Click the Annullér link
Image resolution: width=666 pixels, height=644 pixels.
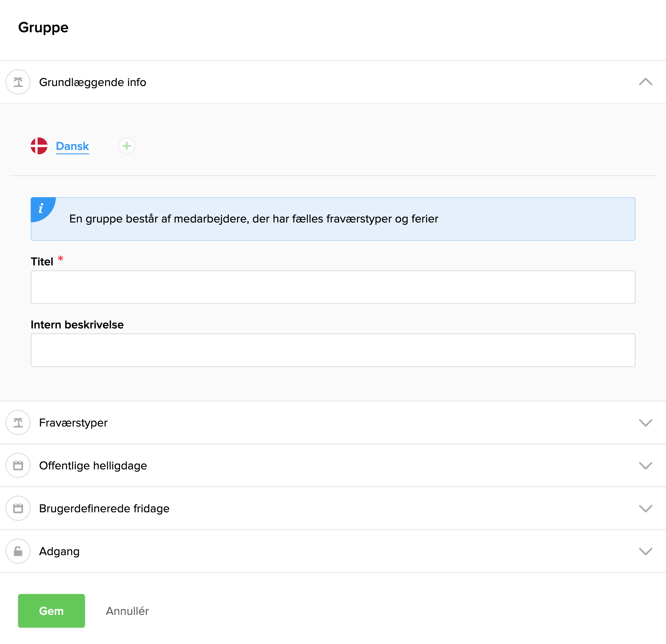[x=127, y=611]
